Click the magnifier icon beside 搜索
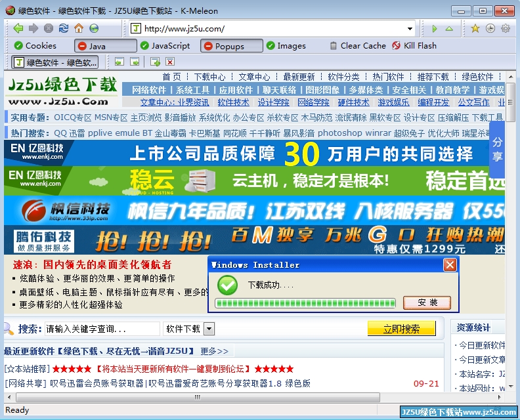Image resolution: width=520 pixels, height=420 pixels. [x=9, y=328]
